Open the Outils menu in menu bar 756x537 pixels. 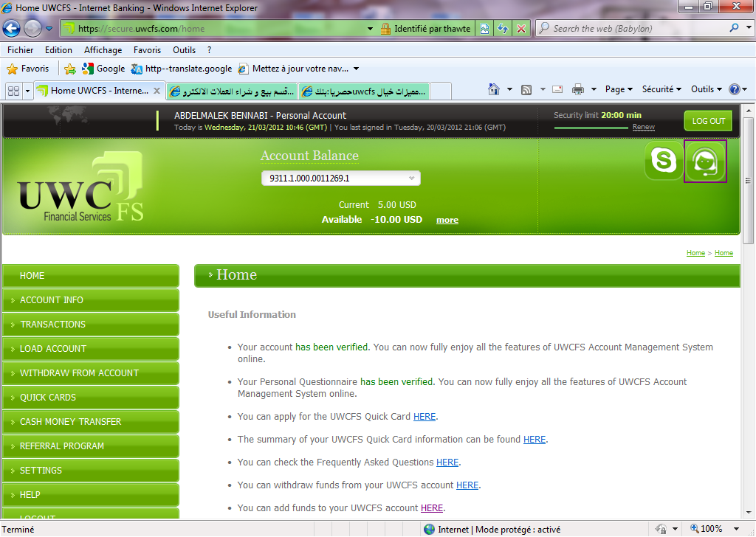184,50
